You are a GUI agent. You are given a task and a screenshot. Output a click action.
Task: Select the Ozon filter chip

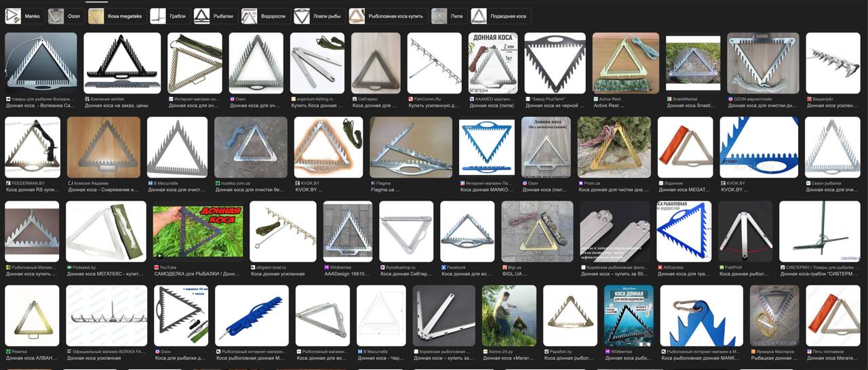(x=66, y=16)
